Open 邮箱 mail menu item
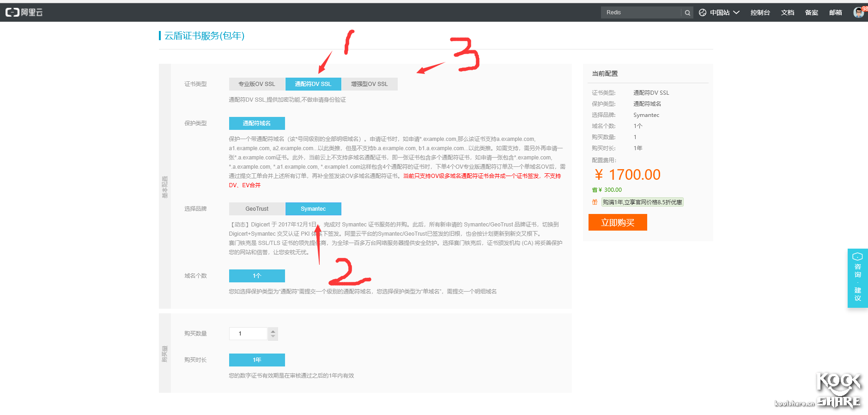Viewport: 868px width, 415px height. (x=836, y=12)
